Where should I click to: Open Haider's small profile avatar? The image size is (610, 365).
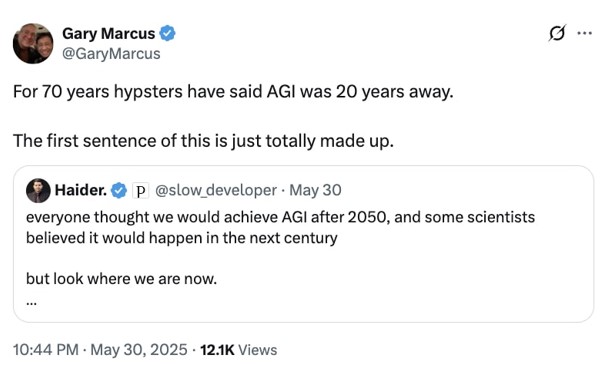tap(38, 191)
